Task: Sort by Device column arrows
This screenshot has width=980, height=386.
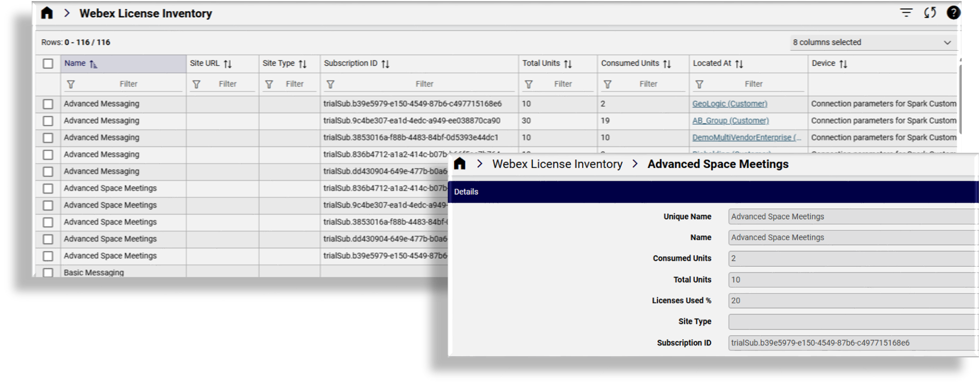Action: [843, 64]
